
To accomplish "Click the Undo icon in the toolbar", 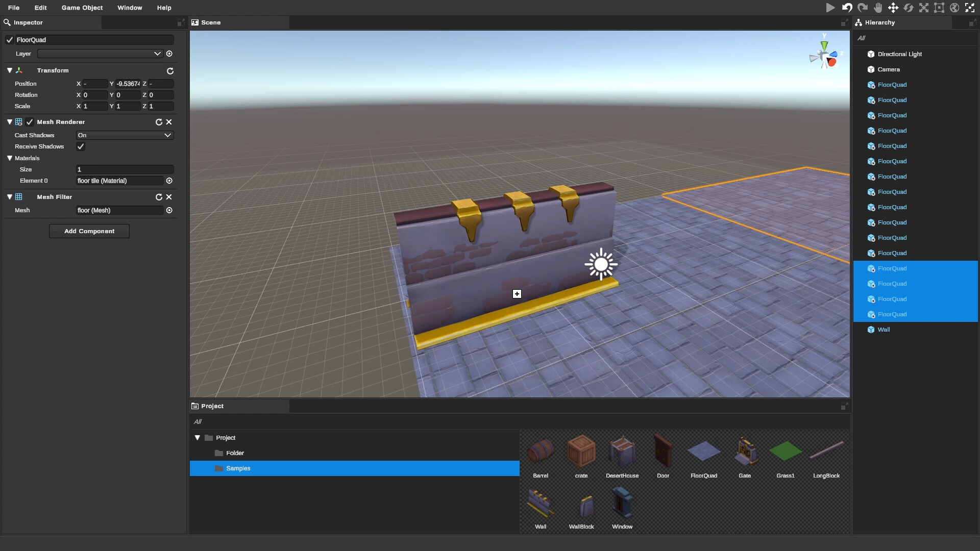I will (x=846, y=8).
